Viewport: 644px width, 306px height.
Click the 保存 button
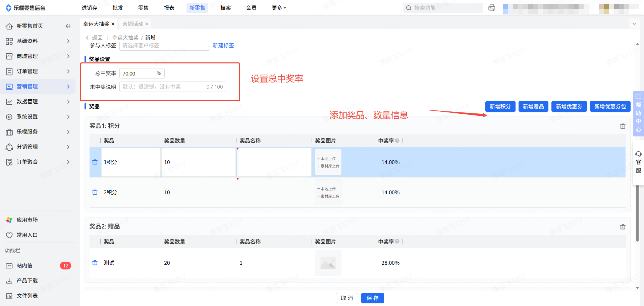tap(372, 298)
